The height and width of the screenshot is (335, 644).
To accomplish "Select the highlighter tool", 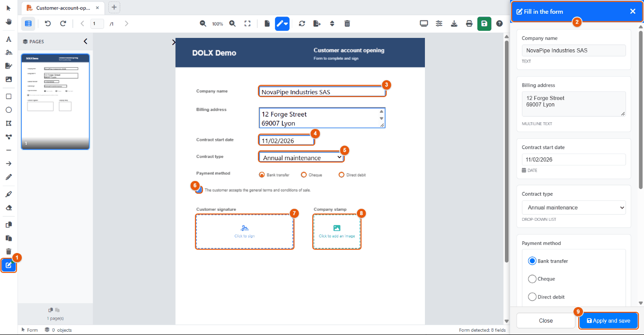I will 9,194.
